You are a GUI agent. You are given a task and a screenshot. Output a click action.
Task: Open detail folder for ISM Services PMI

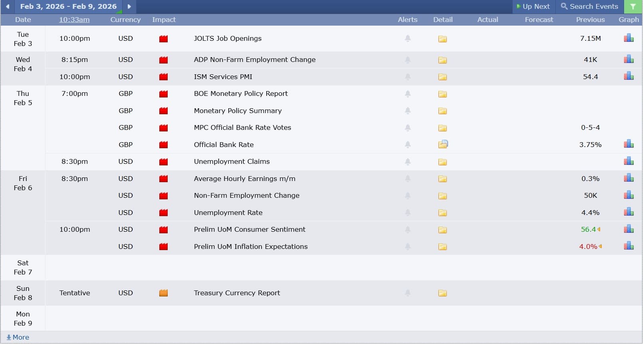click(443, 77)
